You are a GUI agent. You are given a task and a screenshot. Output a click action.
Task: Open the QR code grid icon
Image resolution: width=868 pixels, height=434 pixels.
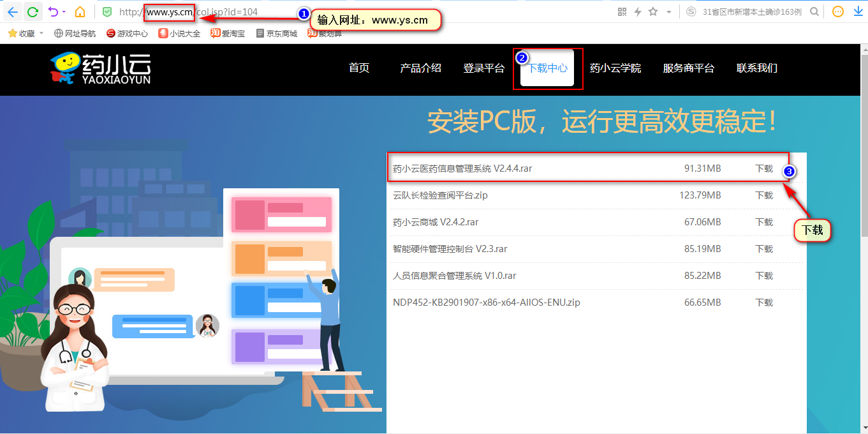622,11
